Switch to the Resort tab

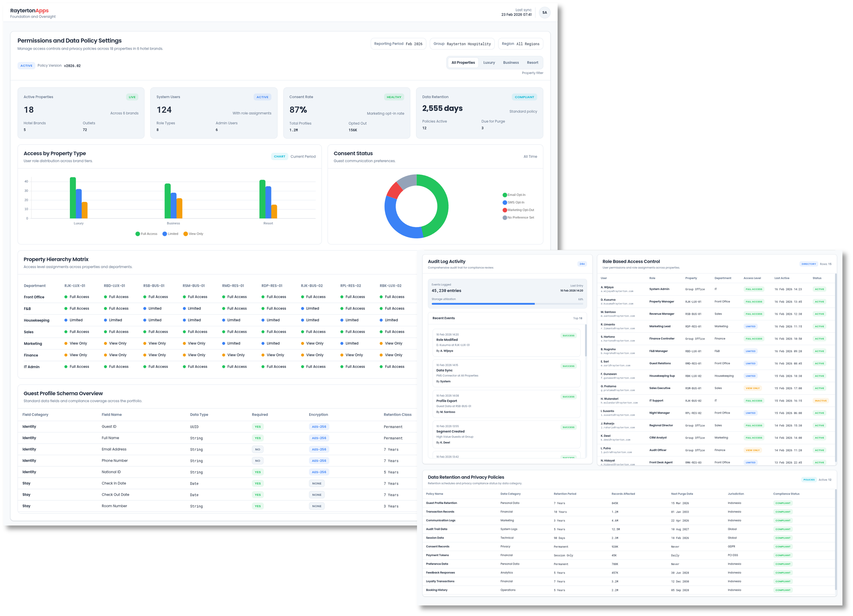(x=532, y=62)
